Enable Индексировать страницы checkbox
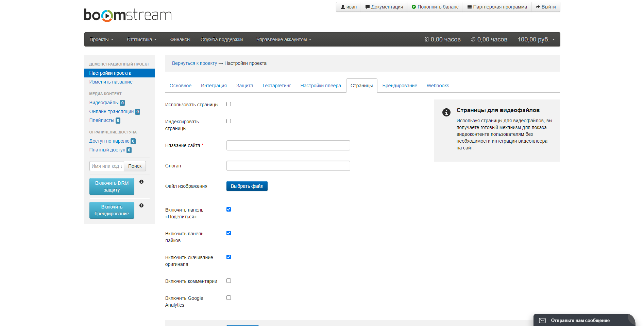Viewport: 644px width, 326px height. [229, 121]
